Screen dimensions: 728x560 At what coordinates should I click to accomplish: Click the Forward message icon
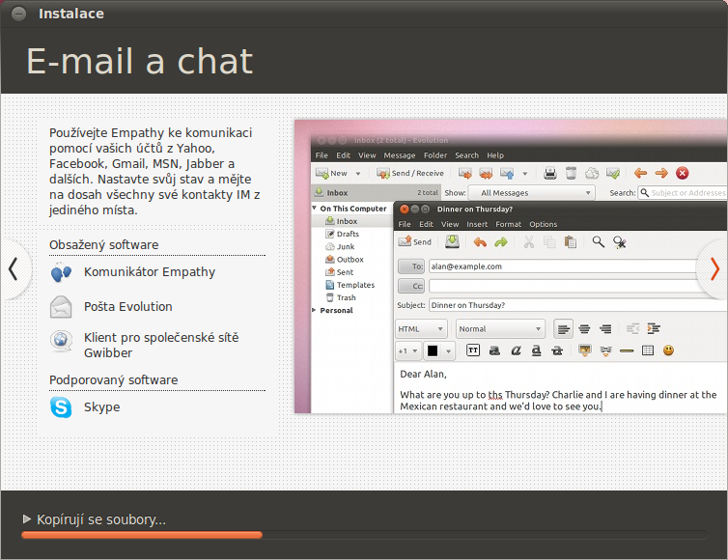point(507,173)
